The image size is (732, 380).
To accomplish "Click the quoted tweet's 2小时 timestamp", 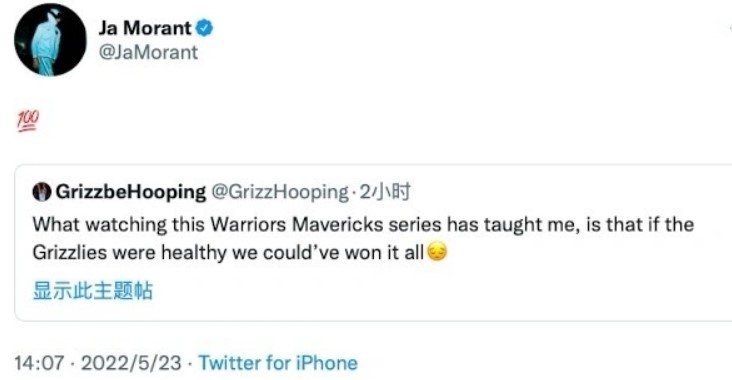I will (385, 192).
